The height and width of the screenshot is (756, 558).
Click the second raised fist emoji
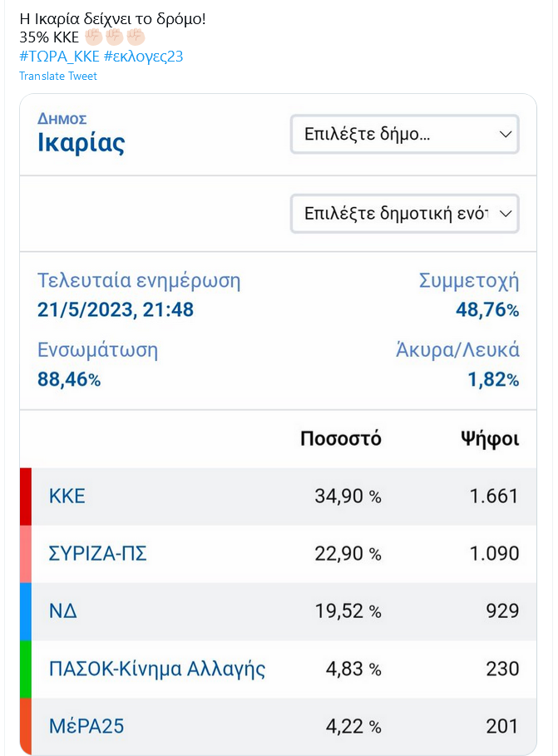coord(115,37)
